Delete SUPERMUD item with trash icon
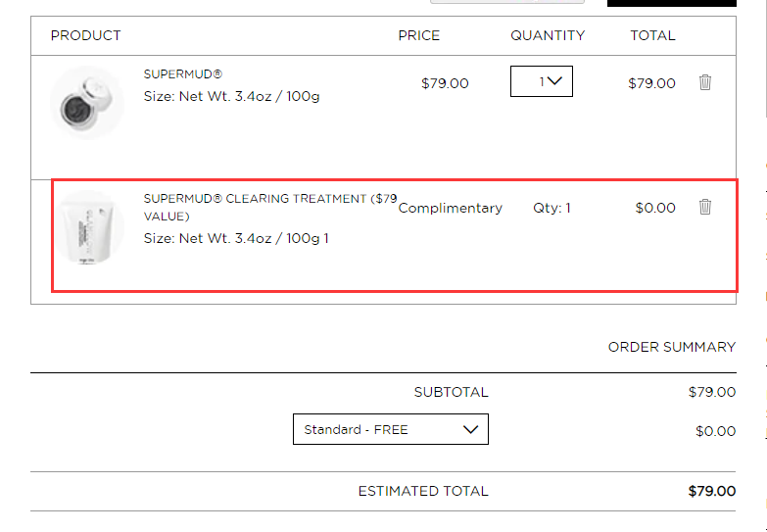Viewport: 767px width, 532px height. pos(705,82)
